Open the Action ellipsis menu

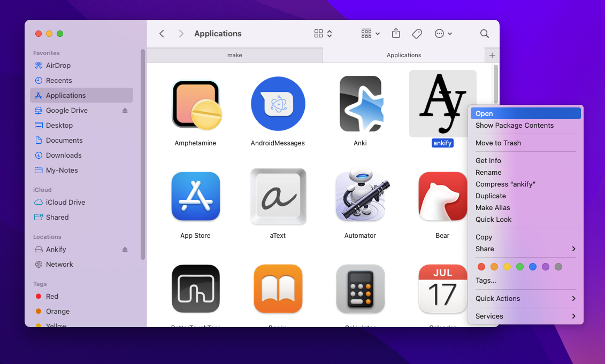443,34
